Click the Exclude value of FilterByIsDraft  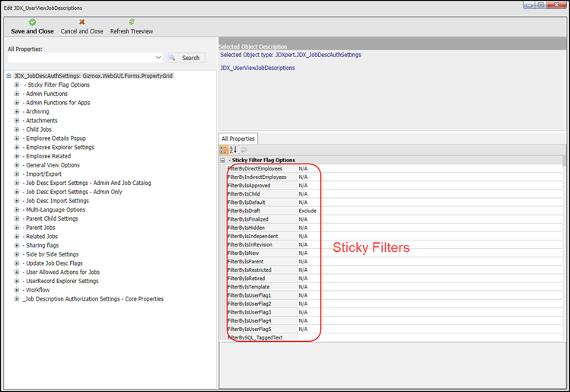(307, 211)
